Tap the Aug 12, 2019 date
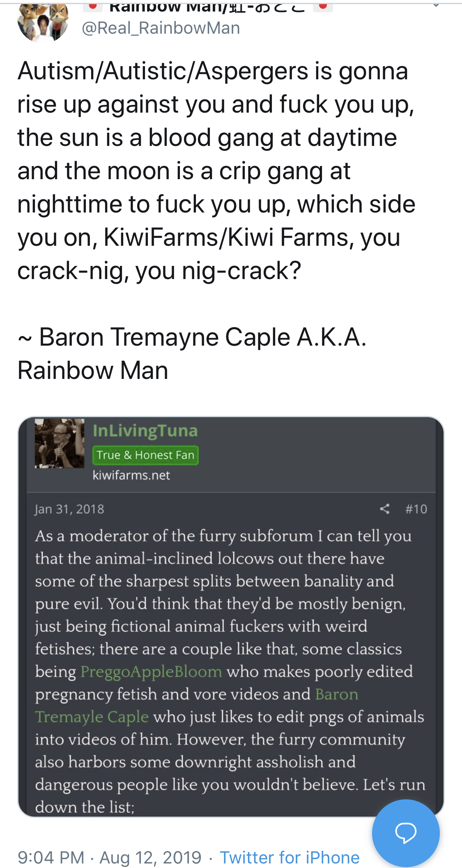The height and width of the screenshot is (868, 462). 150,857
